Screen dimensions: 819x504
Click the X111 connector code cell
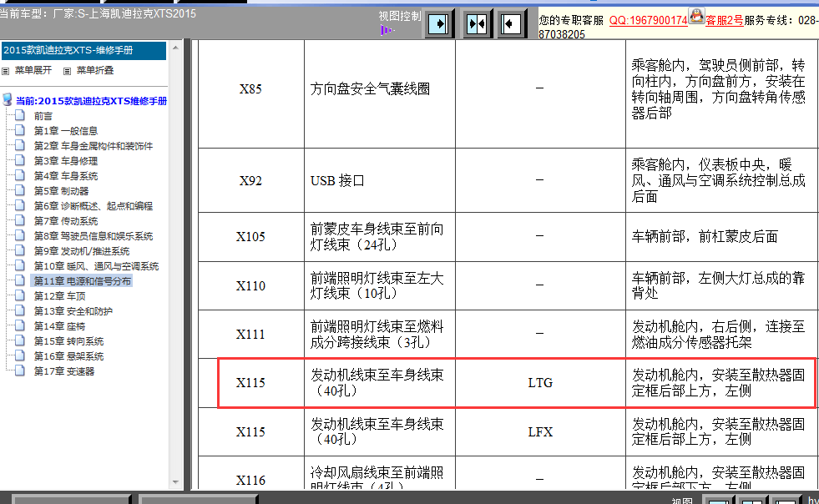pos(250,335)
